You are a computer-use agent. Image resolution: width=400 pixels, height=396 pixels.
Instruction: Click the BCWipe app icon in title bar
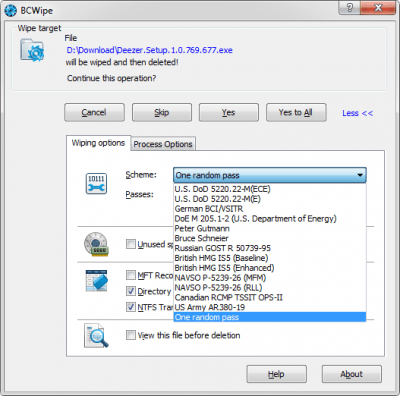click(10, 10)
